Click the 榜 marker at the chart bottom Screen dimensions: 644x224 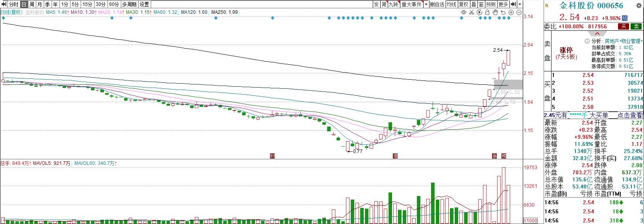tap(504, 156)
